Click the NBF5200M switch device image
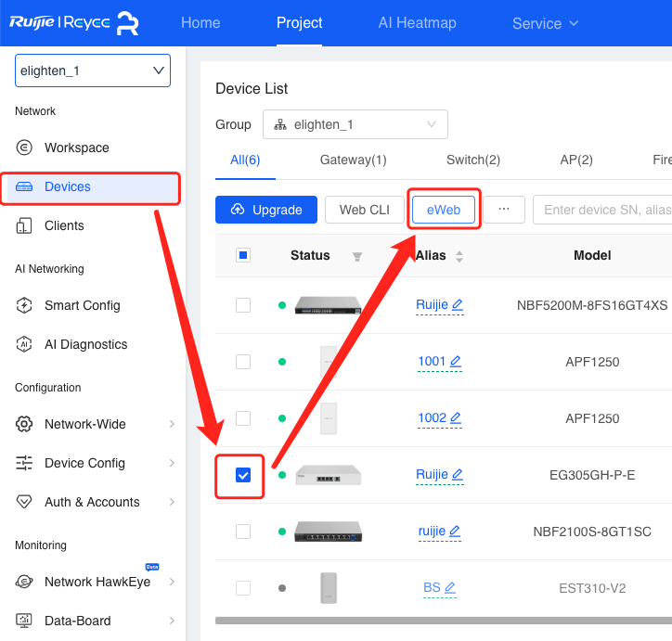 (x=328, y=305)
